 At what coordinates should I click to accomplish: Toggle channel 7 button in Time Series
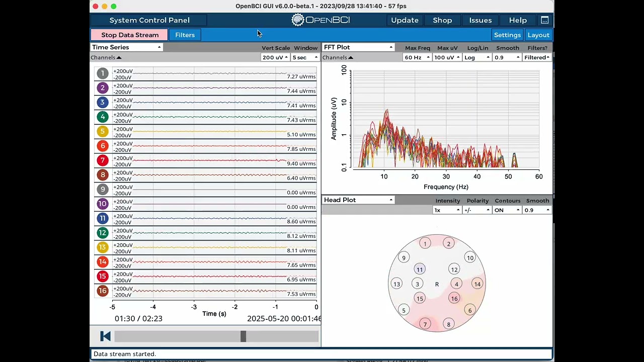103,161
